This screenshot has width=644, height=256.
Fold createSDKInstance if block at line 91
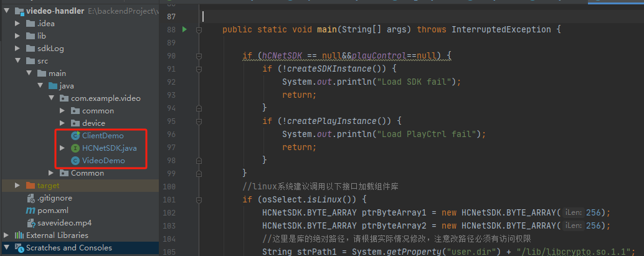(x=199, y=69)
